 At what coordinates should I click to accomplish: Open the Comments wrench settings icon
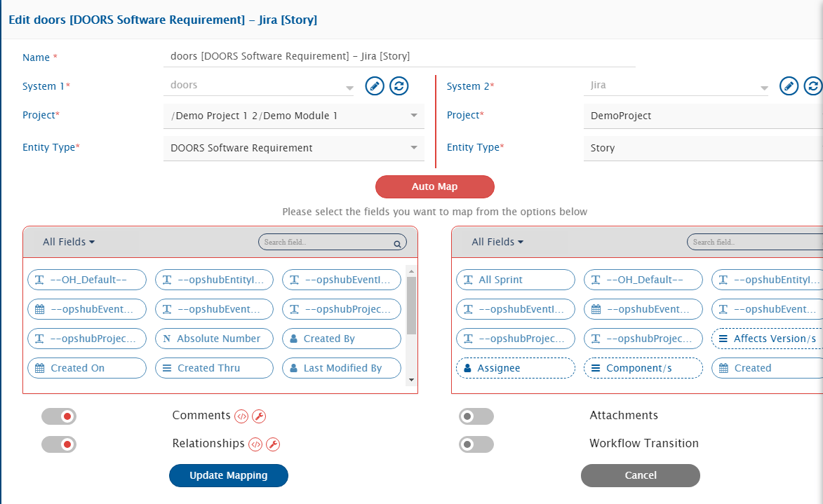[x=259, y=416]
